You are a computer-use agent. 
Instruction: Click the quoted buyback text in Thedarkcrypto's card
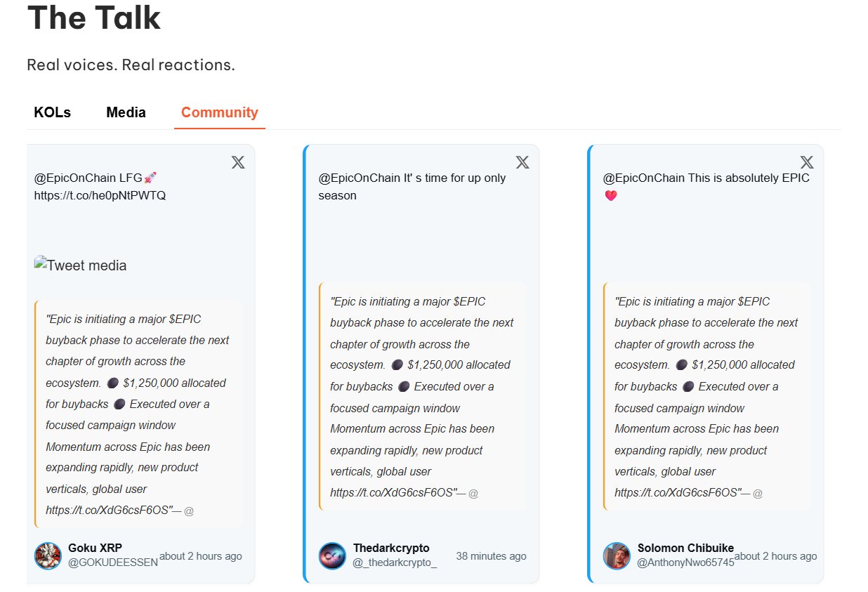(x=421, y=397)
